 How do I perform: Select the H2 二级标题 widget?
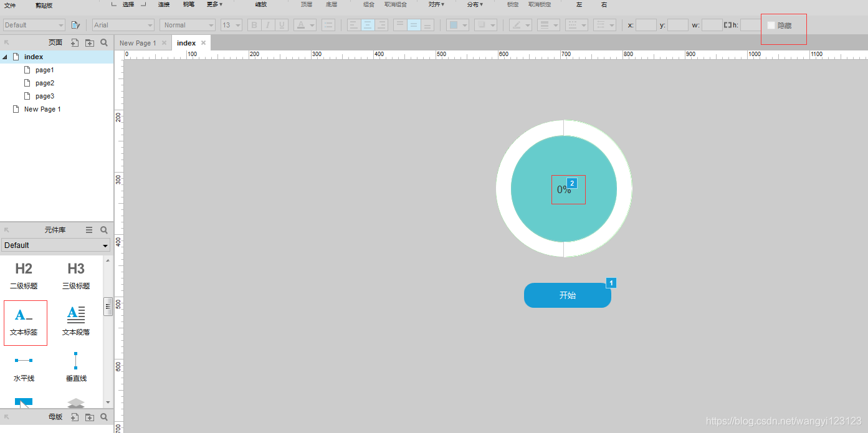pyautogui.click(x=24, y=275)
